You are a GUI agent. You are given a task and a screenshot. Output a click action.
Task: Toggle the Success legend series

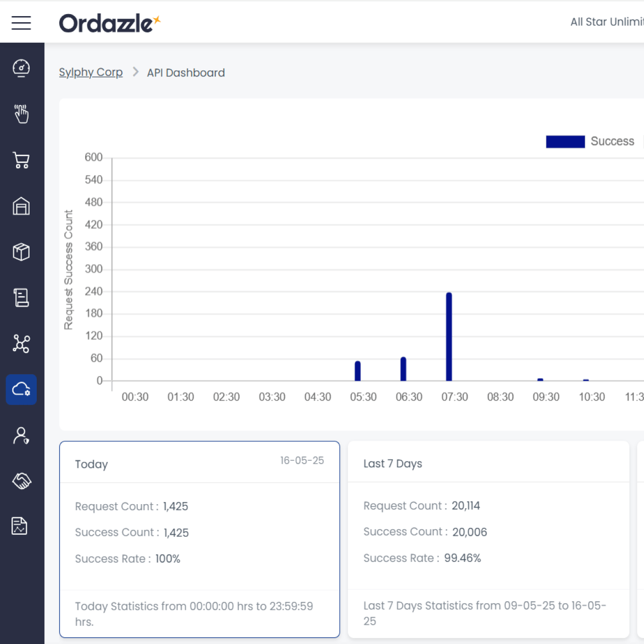612,141
